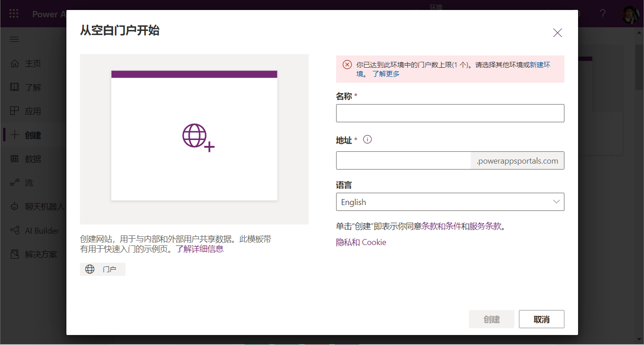Open the 条款和条件 link

pyautogui.click(x=442, y=226)
